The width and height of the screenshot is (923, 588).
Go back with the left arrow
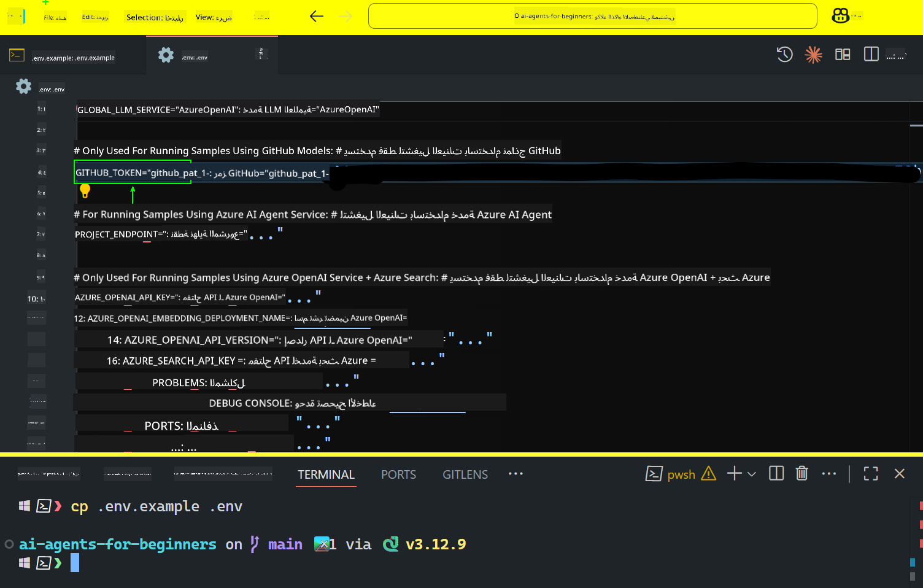tap(317, 17)
